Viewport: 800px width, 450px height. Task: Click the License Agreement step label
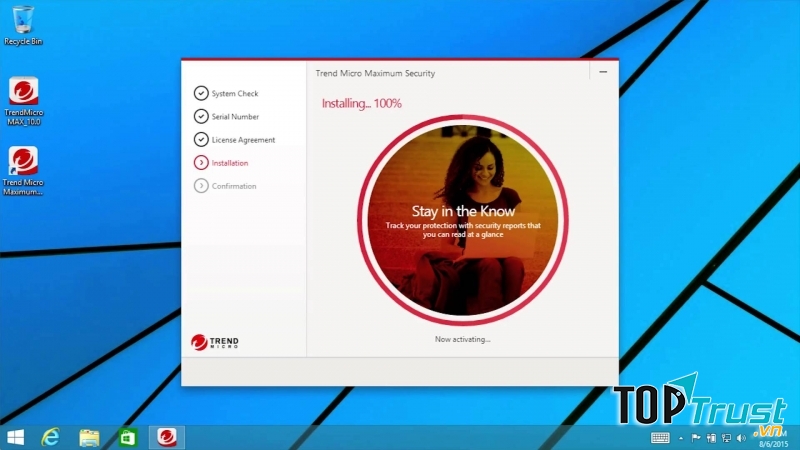coord(243,140)
